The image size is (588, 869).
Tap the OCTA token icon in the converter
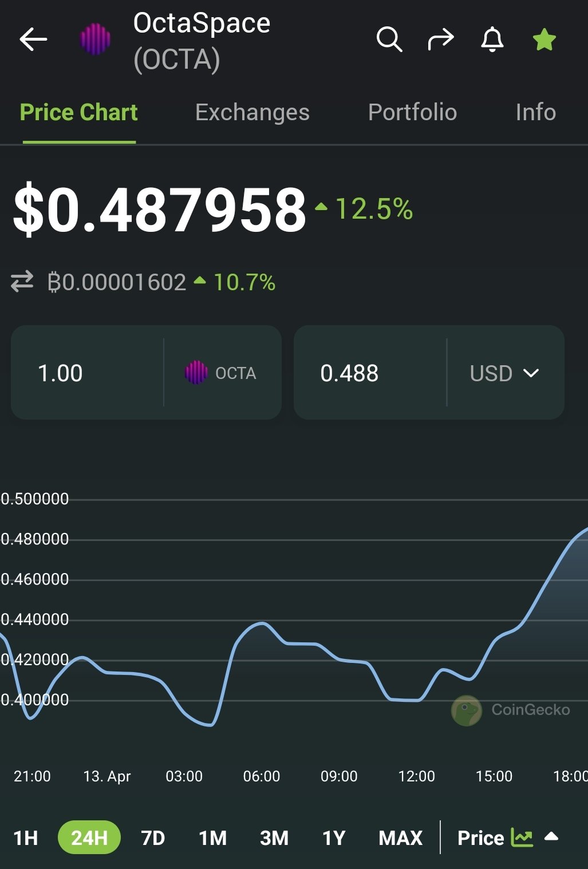click(197, 373)
